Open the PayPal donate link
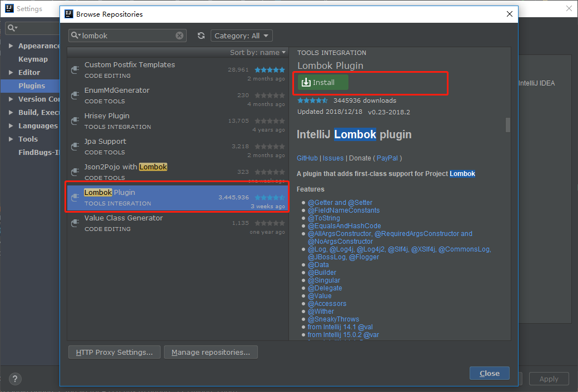Viewport: 578px width, 392px height. (387, 158)
